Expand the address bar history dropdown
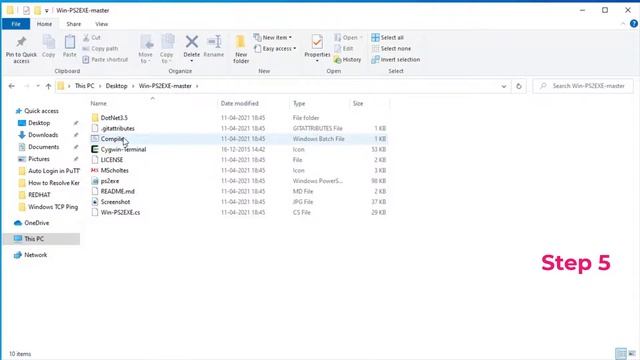The image size is (640, 360). [x=504, y=86]
